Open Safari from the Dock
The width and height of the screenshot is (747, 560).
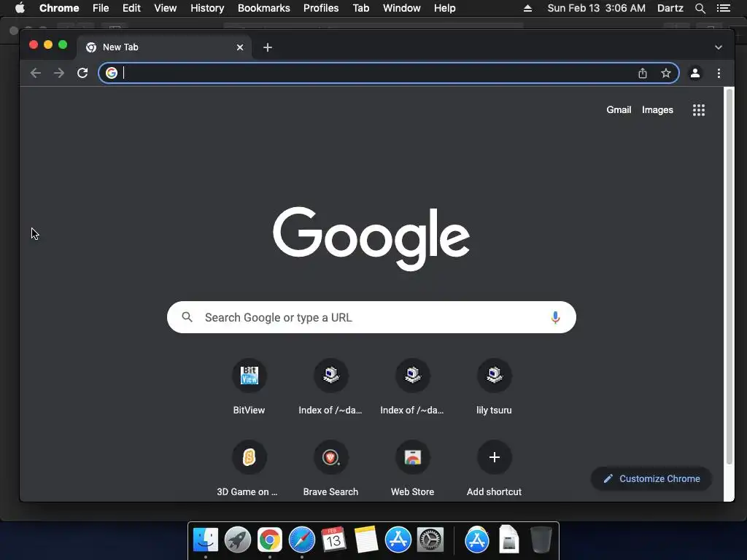tap(301, 540)
